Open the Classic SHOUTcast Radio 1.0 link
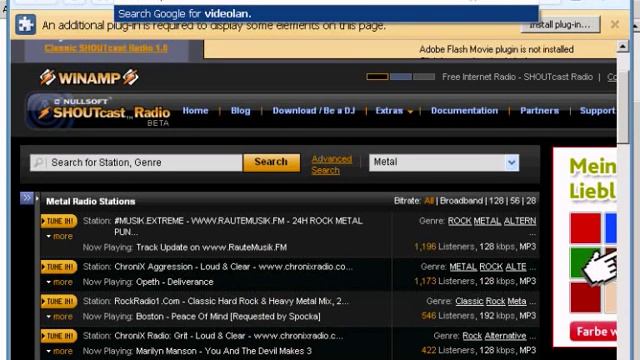The height and width of the screenshot is (360, 640). click(106, 48)
